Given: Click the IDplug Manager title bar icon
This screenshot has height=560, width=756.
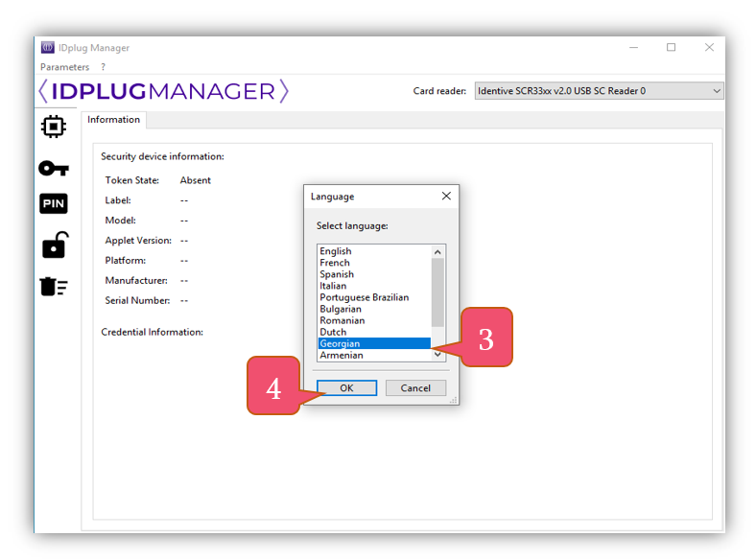Looking at the screenshot, I should (x=47, y=48).
